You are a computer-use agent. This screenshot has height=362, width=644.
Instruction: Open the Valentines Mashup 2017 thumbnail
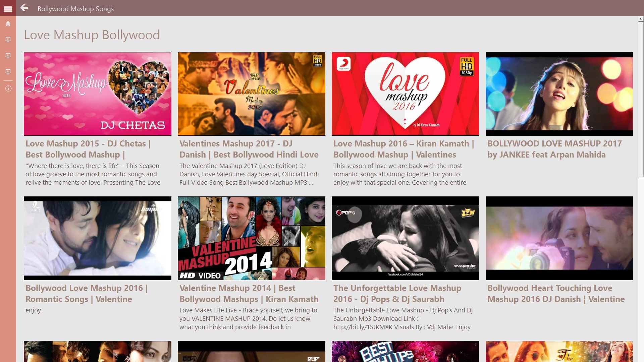click(252, 94)
